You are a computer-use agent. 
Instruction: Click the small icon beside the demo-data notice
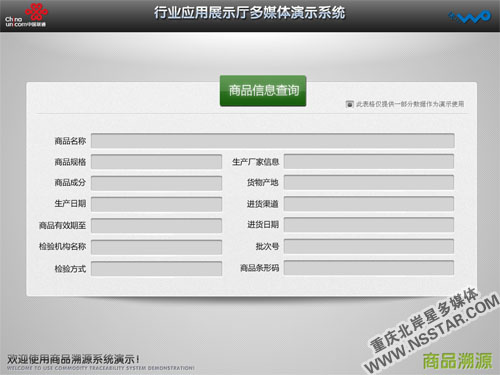click(349, 104)
